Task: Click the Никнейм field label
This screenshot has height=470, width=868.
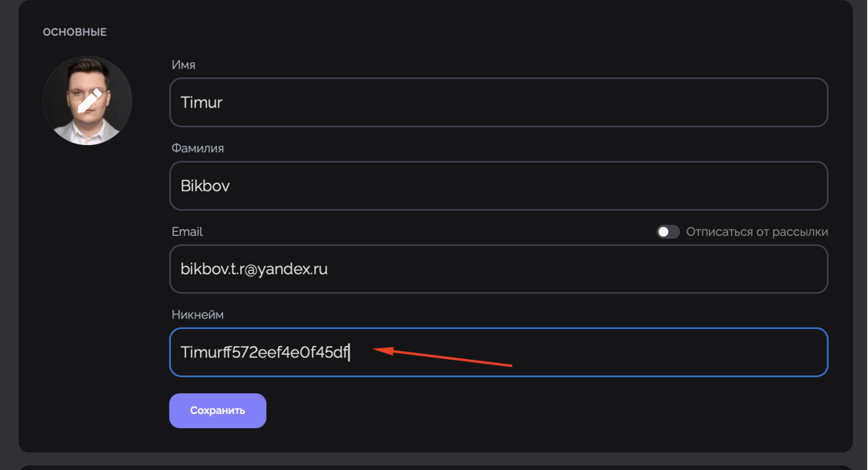Action: [198, 314]
